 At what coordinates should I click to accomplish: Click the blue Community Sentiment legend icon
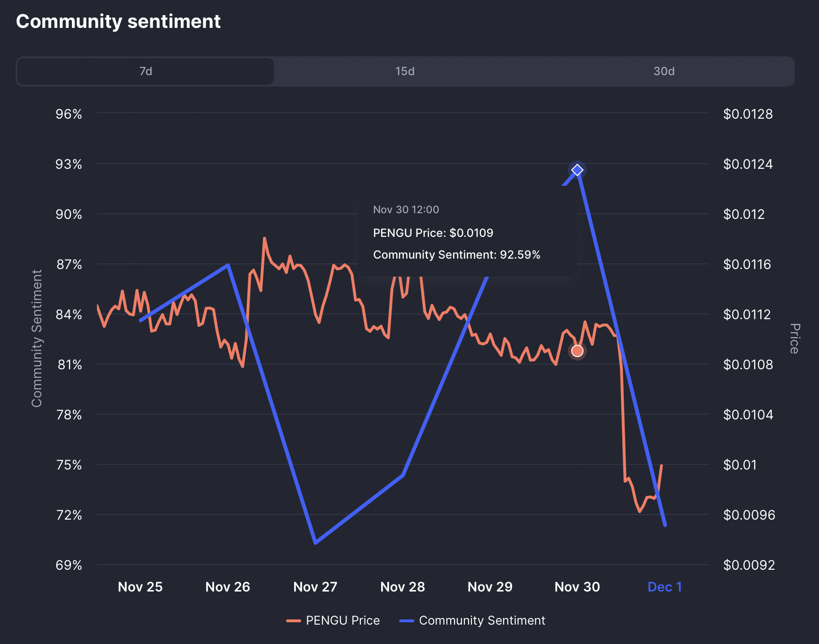tap(407, 620)
